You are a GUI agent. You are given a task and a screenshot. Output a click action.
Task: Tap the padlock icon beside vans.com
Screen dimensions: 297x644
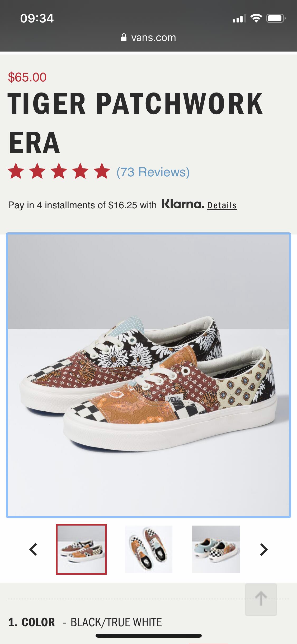[x=124, y=38]
